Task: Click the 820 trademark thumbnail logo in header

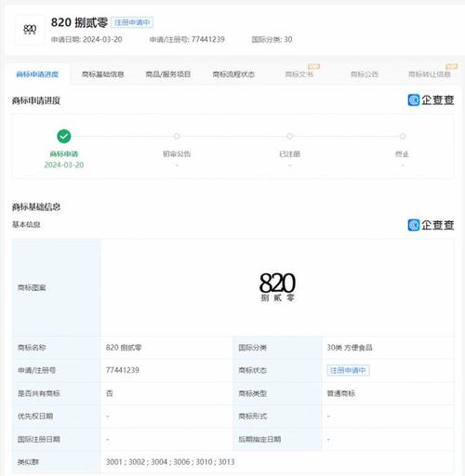Action: coord(30,30)
